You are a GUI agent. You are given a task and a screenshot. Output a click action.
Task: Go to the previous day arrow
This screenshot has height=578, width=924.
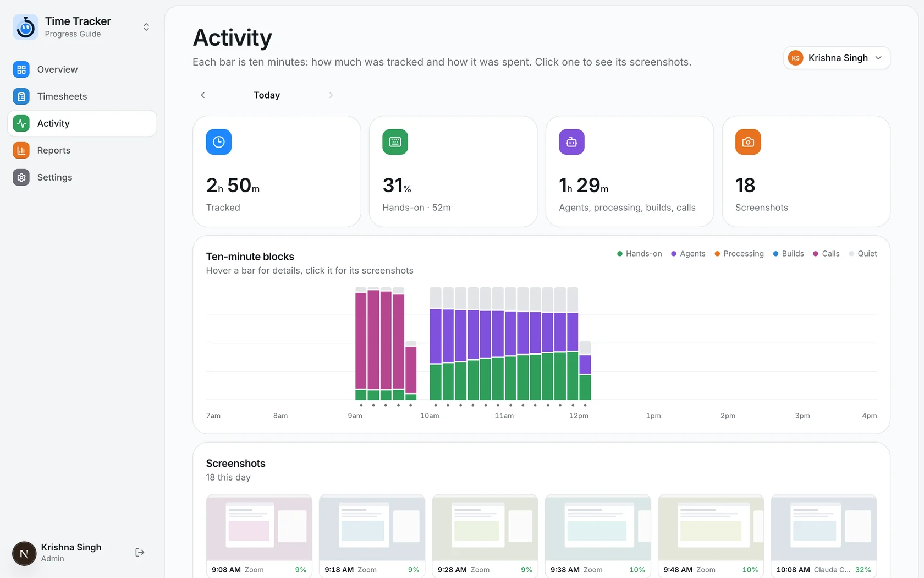[203, 95]
